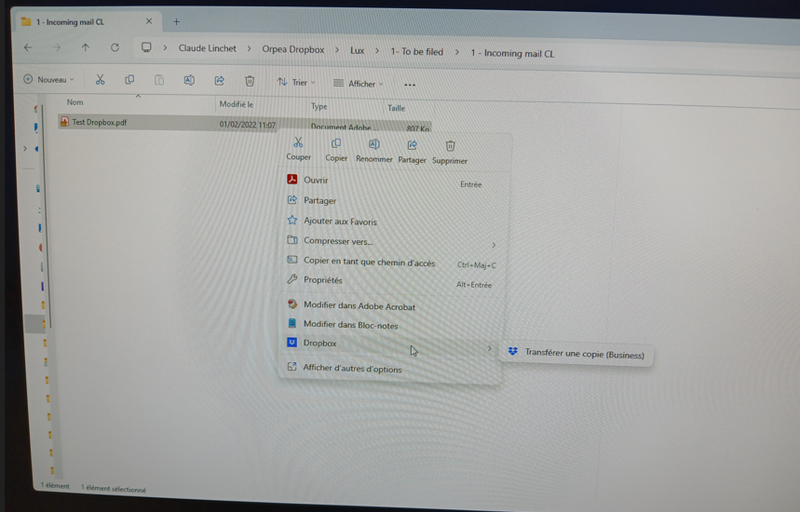Expand the chevron after '1- To be filed'
This screenshot has height=512, width=800.
[x=457, y=52]
